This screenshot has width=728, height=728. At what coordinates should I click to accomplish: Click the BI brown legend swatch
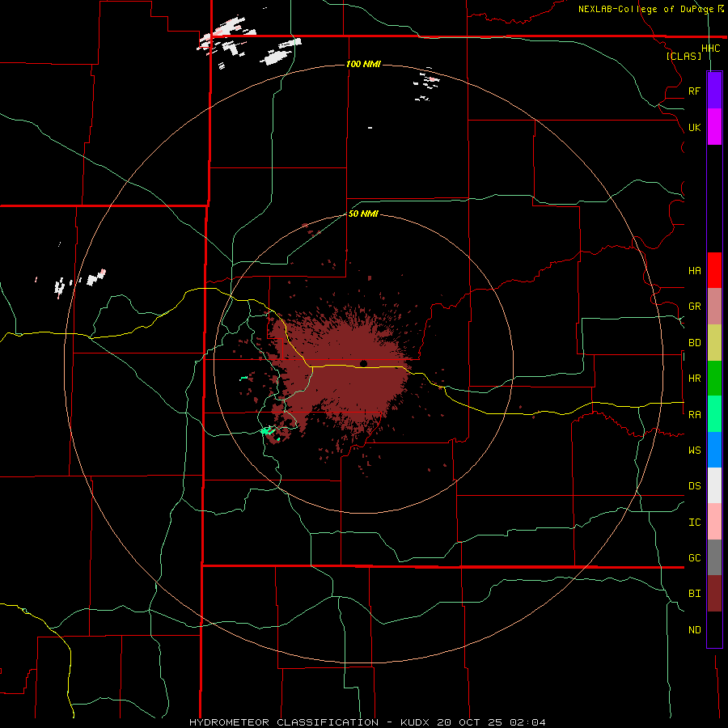click(714, 594)
